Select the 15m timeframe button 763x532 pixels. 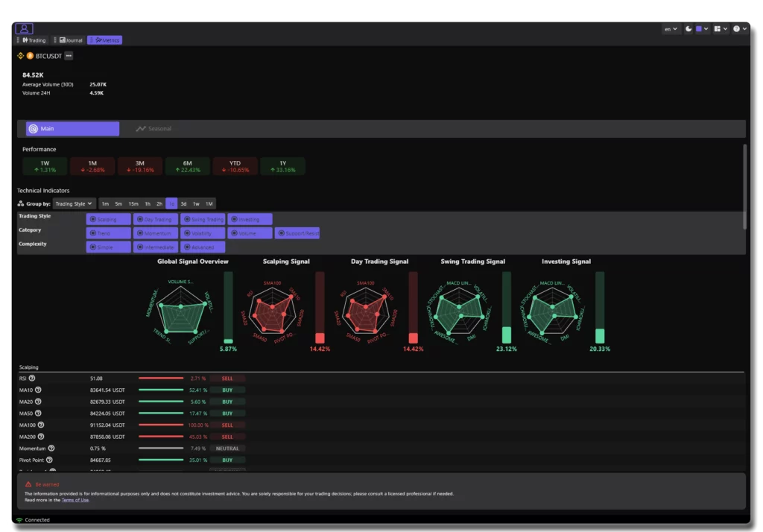point(133,203)
